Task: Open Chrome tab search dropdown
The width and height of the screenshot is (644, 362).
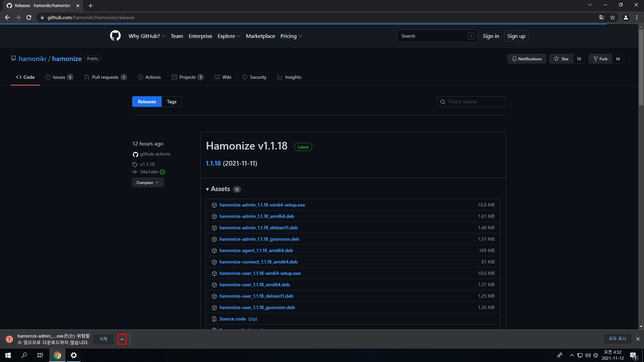Action: click(590, 5)
